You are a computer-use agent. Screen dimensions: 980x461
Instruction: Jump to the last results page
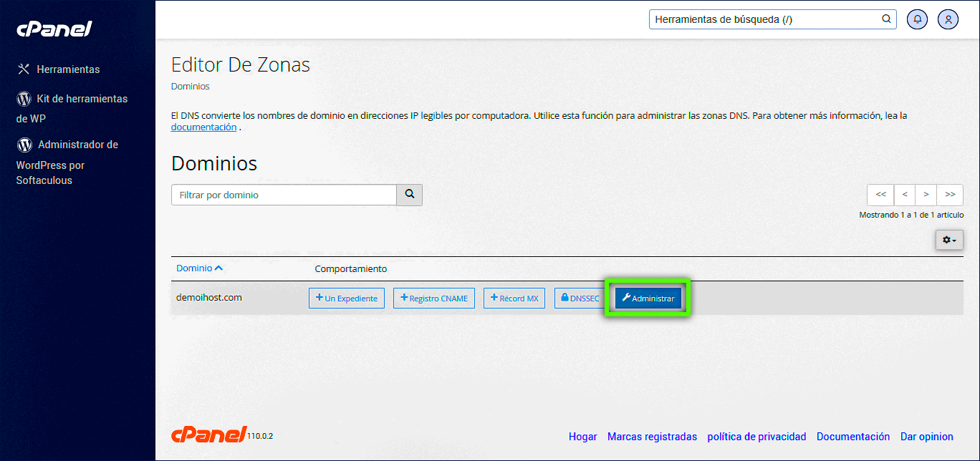click(x=950, y=195)
